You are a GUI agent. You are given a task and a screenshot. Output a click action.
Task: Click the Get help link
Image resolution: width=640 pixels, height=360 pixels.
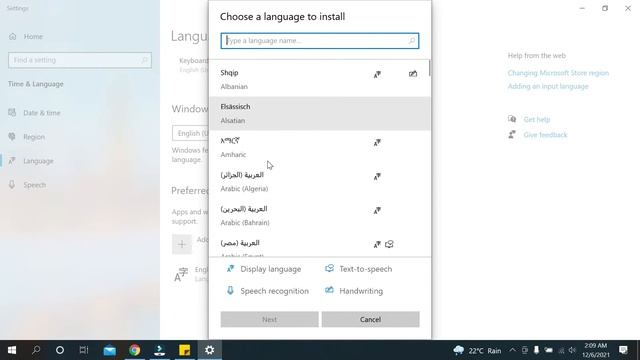point(536,120)
